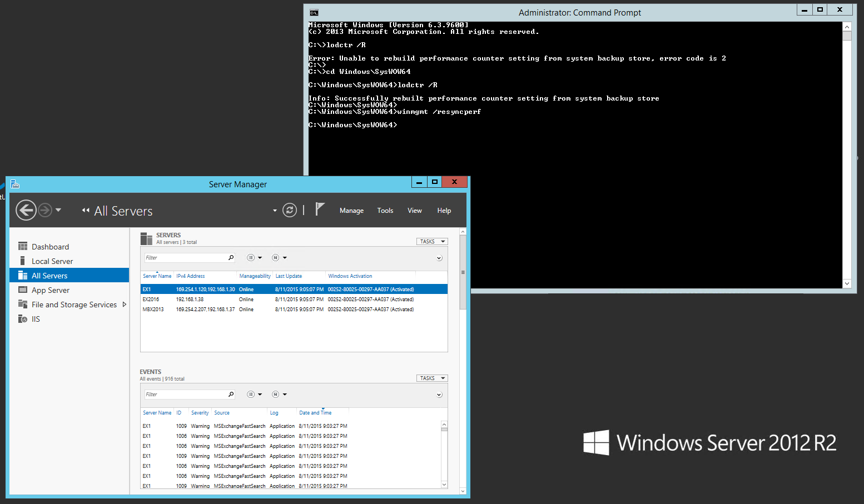
Task: Open the Dashboard in Server Manager
Action: click(x=51, y=246)
